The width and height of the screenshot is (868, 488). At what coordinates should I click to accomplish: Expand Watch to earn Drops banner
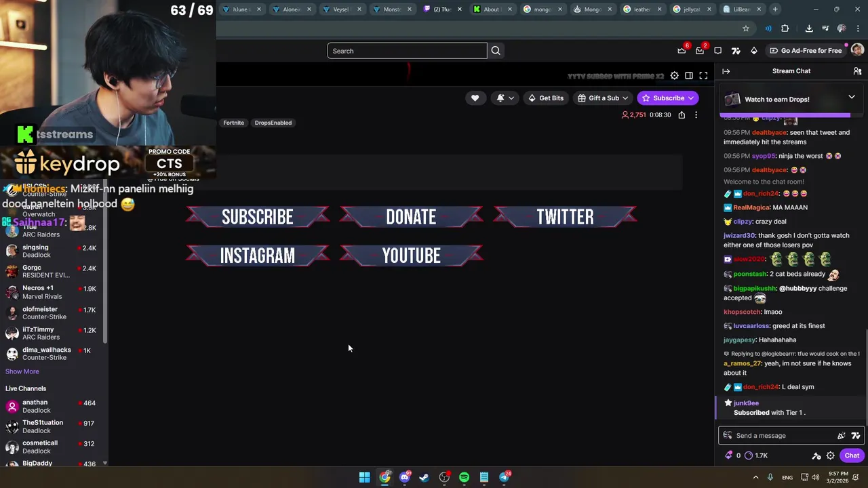tap(852, 98)
